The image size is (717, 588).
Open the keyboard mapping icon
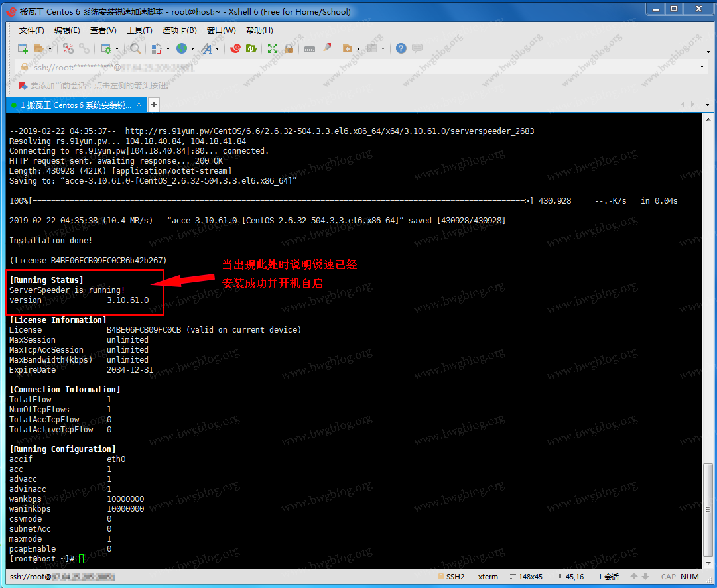(x=310, y=48)
